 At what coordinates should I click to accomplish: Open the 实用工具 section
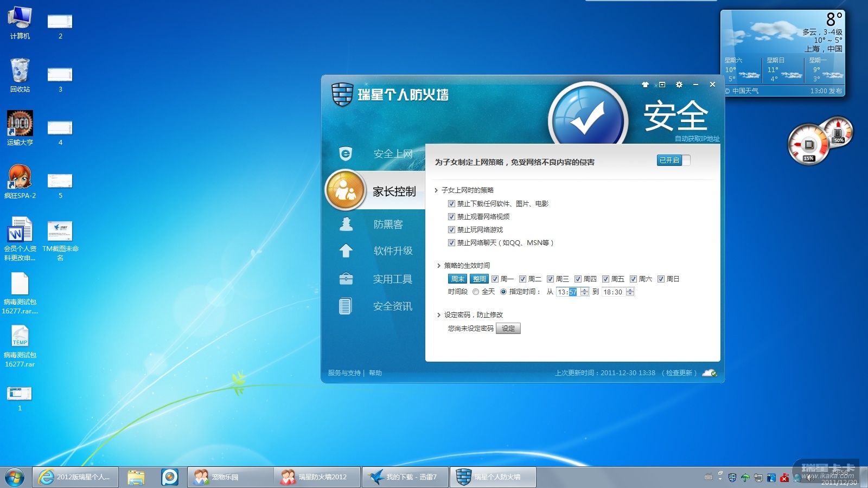tap(374, 279)
